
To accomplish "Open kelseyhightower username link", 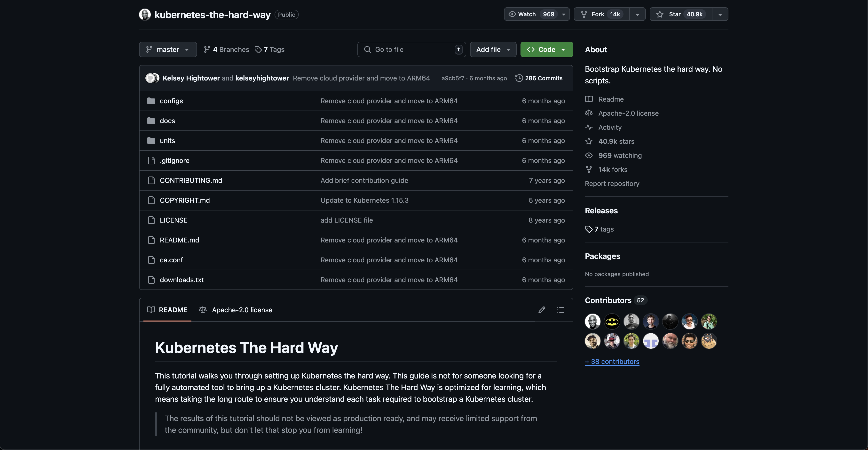I will click(x=262, y=78).
